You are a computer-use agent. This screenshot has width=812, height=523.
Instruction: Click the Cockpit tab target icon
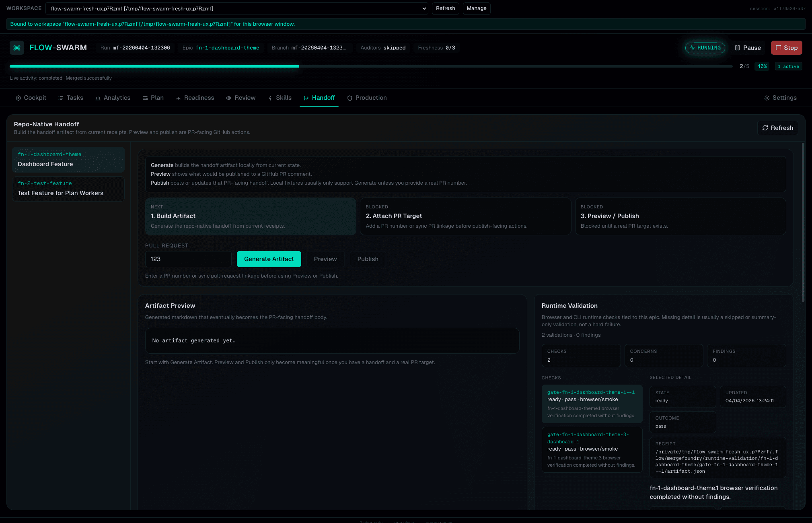pyautogui.click(x=18, y=98)
